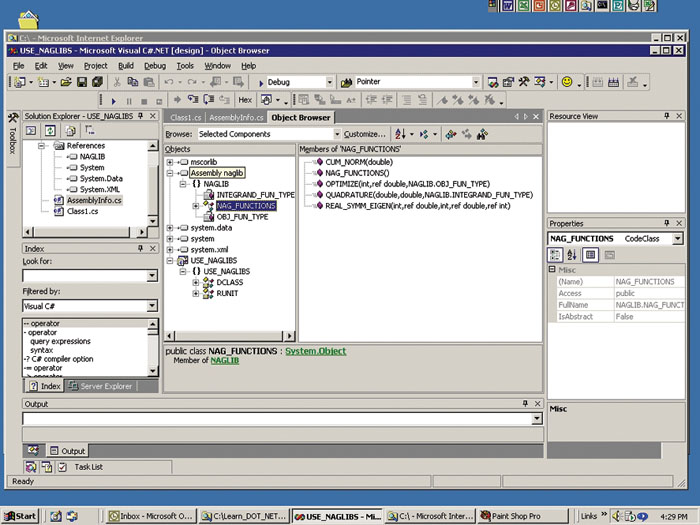This screenshot has width=700, height=525.
Task: Open the Filtered by Visual C# dropdown
Action: click(x=152, y=306)
